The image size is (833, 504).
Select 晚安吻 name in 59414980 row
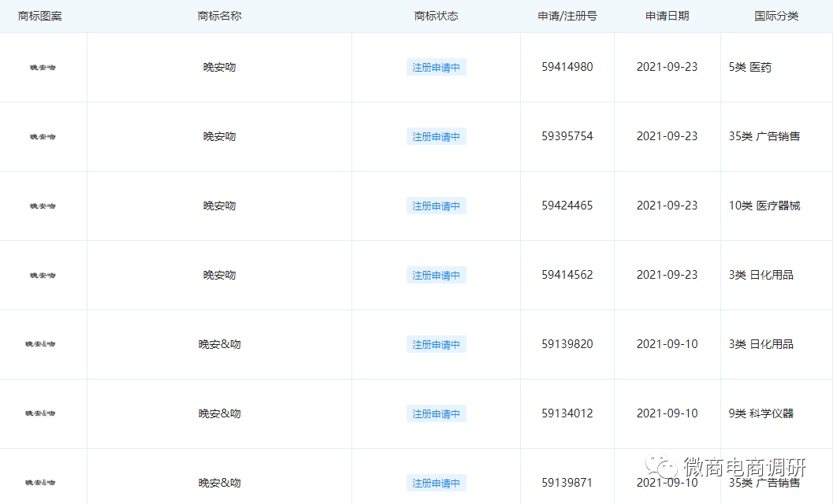pos(219,68)
